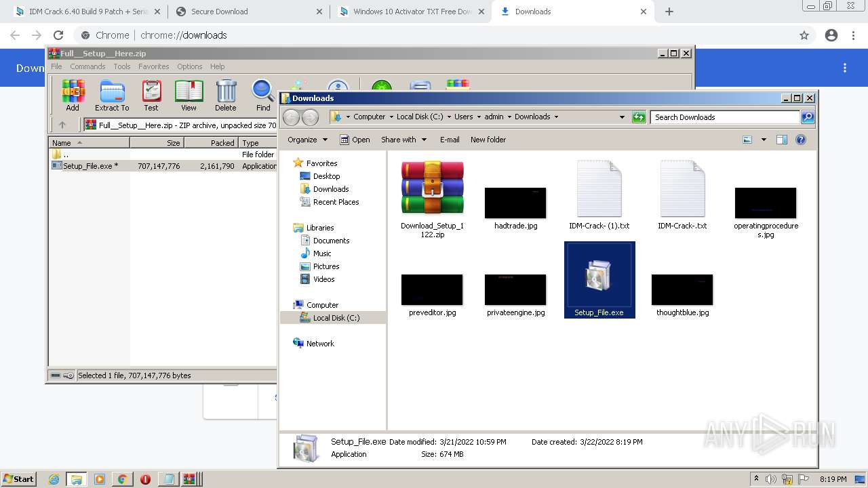
Task: Toggle the preview pane icon in Explorer
Action: tap(781, 140)
